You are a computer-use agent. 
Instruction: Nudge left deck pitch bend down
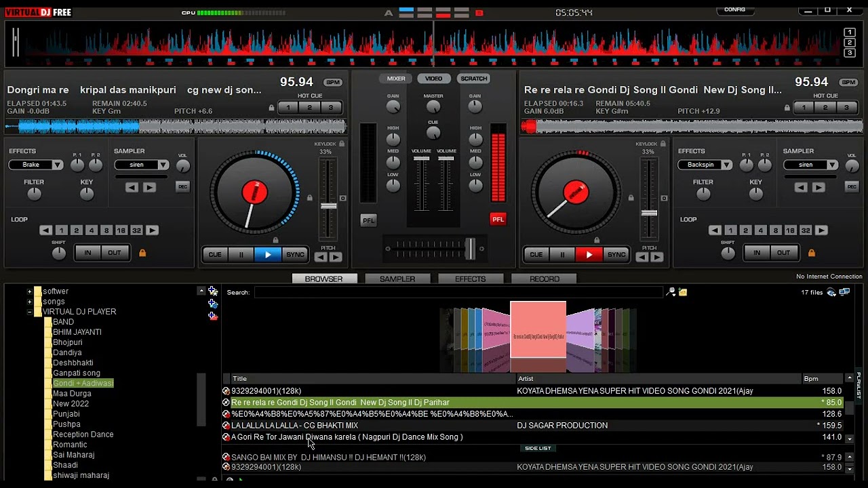point(321,257)
